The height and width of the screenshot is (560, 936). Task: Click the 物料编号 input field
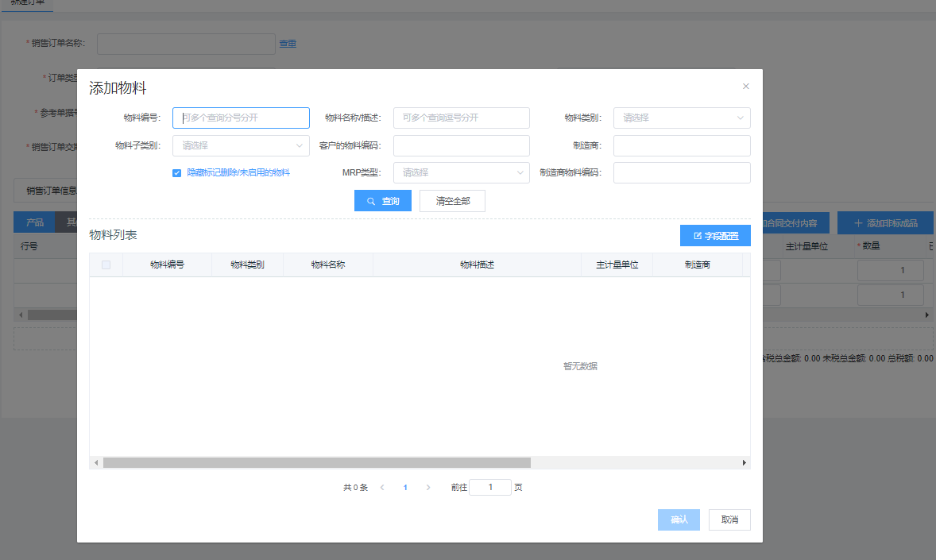tap(241, 118)
